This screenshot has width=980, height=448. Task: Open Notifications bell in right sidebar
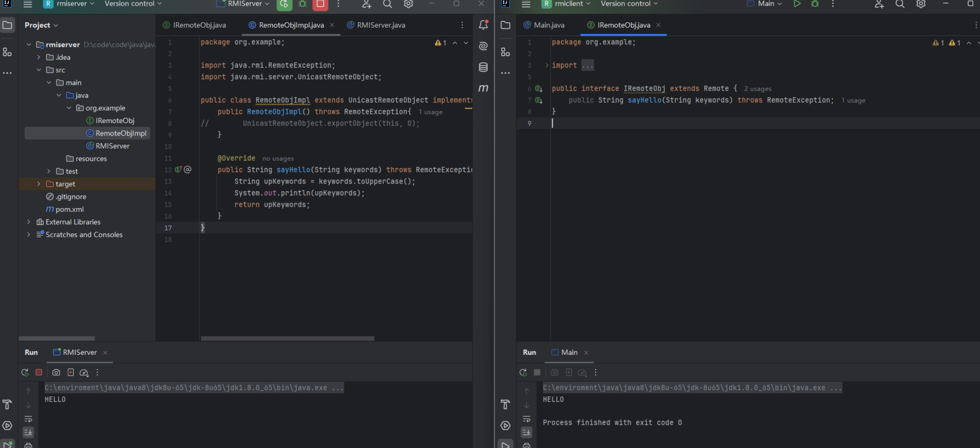[483, 25]
